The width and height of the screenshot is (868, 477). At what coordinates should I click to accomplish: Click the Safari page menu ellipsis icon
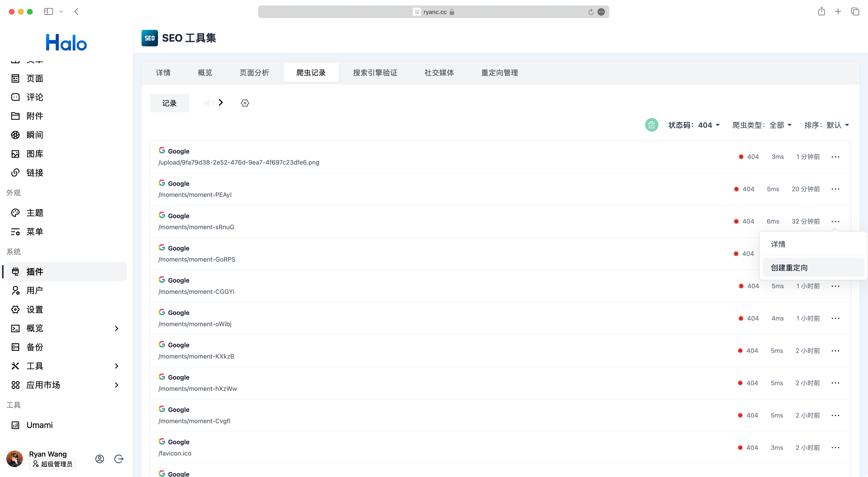point(601,12)
